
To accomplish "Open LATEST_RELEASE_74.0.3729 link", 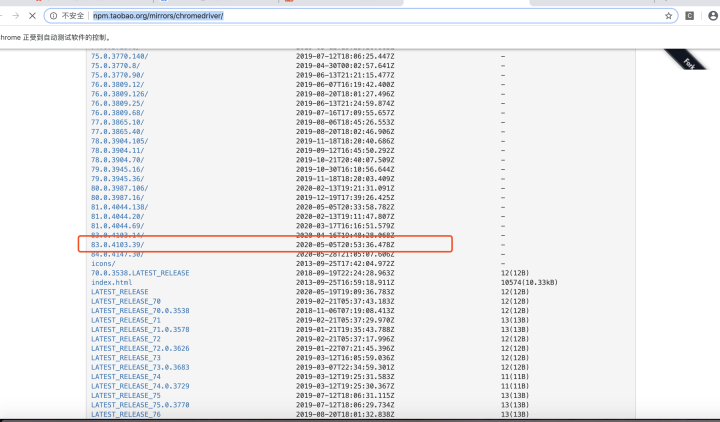I will click(x=140, y=386).
